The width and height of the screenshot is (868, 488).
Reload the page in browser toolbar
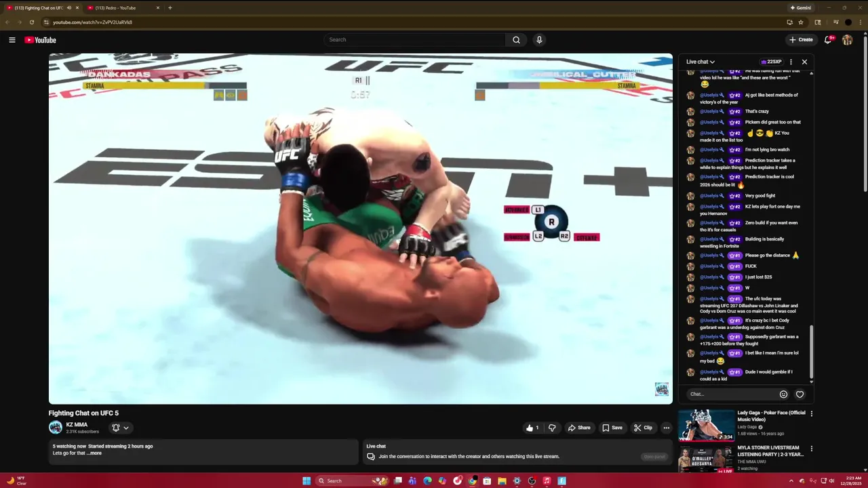(31, 22)
